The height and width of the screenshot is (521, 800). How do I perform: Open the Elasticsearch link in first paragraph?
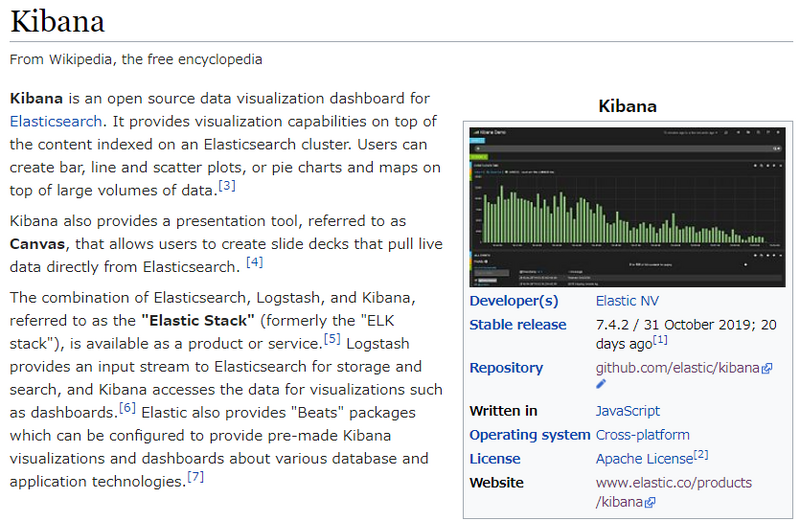55,121
